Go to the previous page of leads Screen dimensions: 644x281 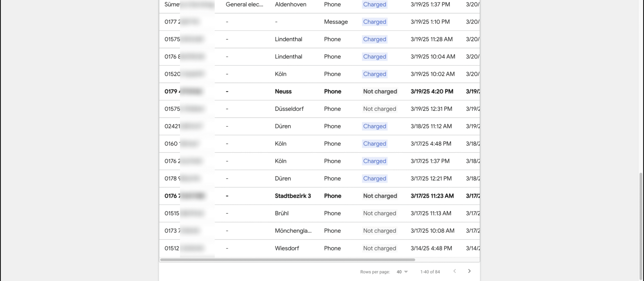click(x=455, y=271)
